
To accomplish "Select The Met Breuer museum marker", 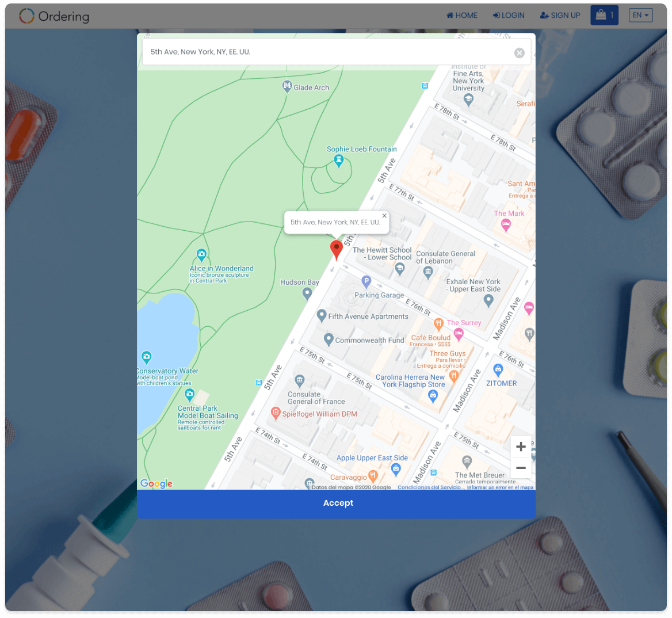I will 467,462.
